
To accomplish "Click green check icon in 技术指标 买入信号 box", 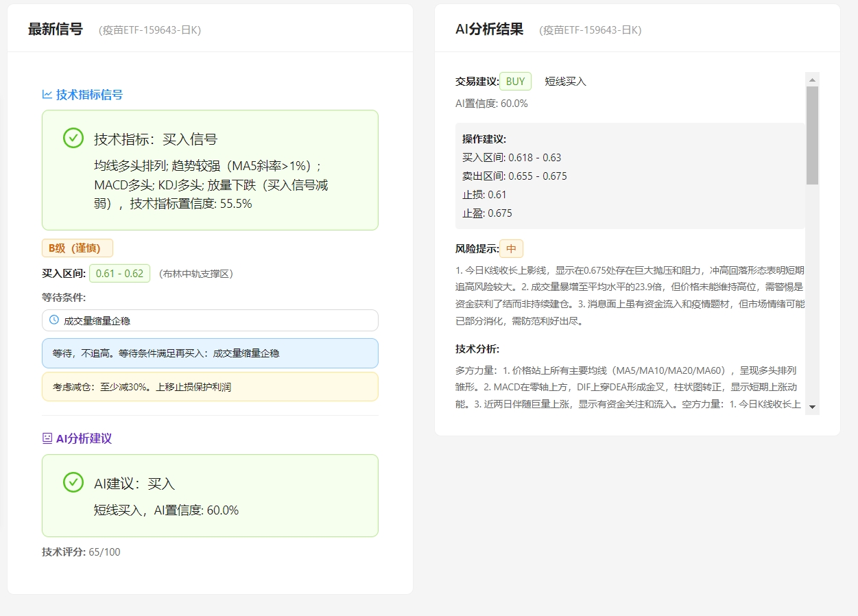I will tap(73, 138).
